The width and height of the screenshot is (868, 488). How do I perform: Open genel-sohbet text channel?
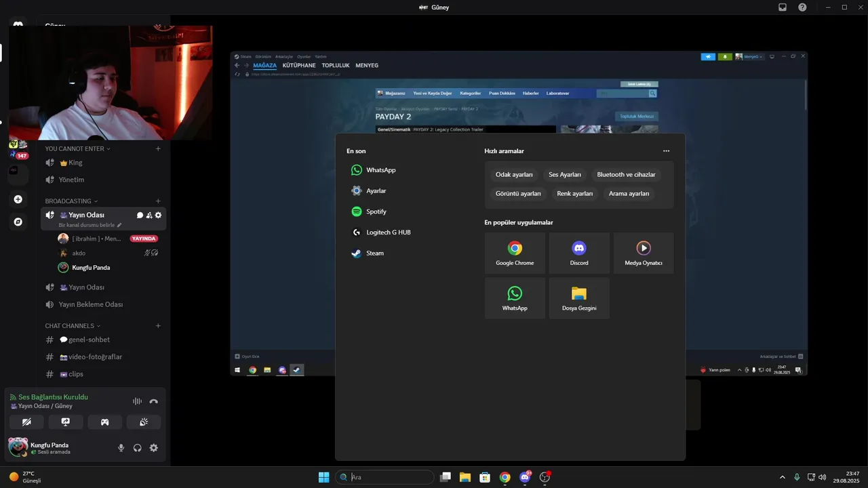pos(102,340)
